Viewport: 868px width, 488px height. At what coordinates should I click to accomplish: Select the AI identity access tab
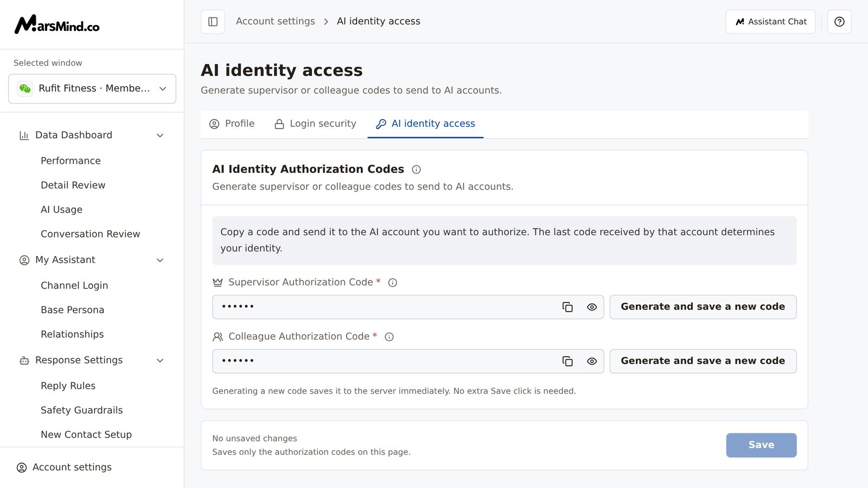pyautogui.click(x=425, y=124)
